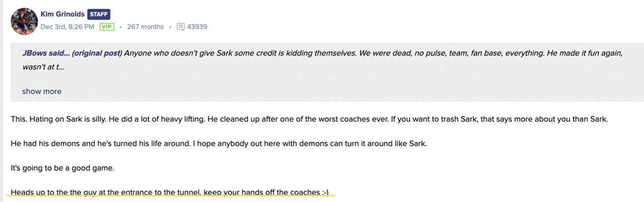Viewport: 644px width, 202px height.
Task: Click the green VIP badge
Action: pos(106,27)
